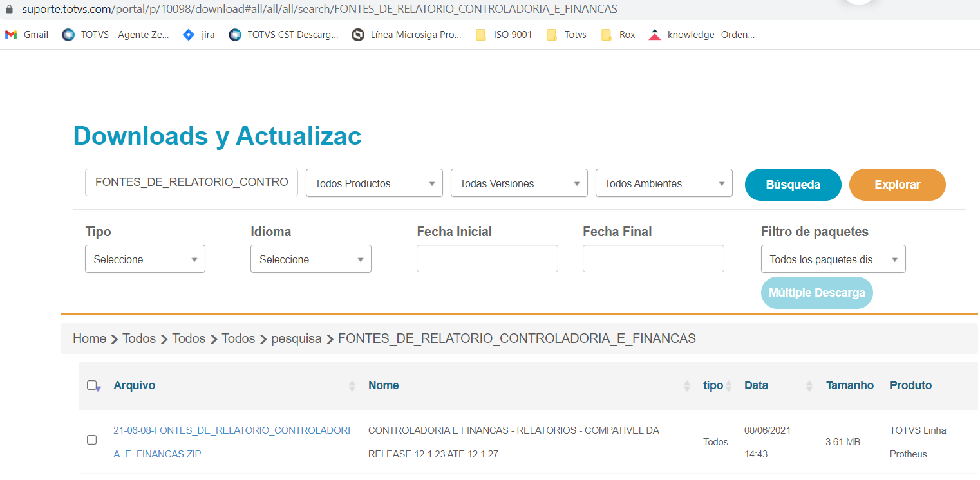The height and width of the screenshot is (480, 980).
Task: Click the 3.61 MB size cell
Action: click(842, 442)
